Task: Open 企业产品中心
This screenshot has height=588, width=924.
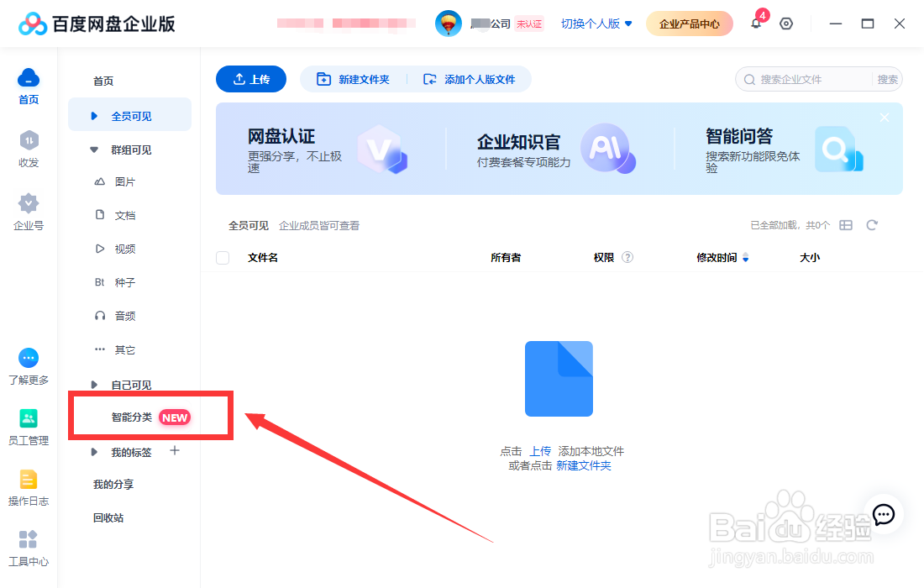Action: [x=689, y=24]
